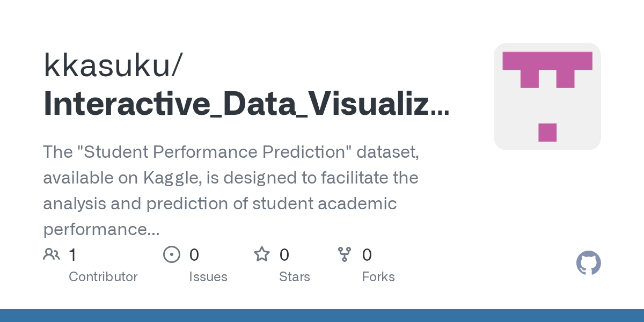Select the Forks label
644x322 pixels.
pos(378,277)
